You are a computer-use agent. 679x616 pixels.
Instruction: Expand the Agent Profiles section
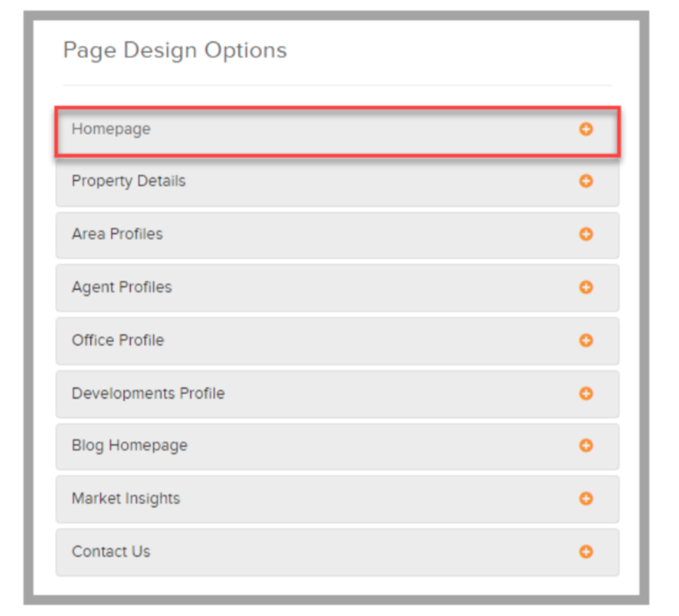(338, 288)
